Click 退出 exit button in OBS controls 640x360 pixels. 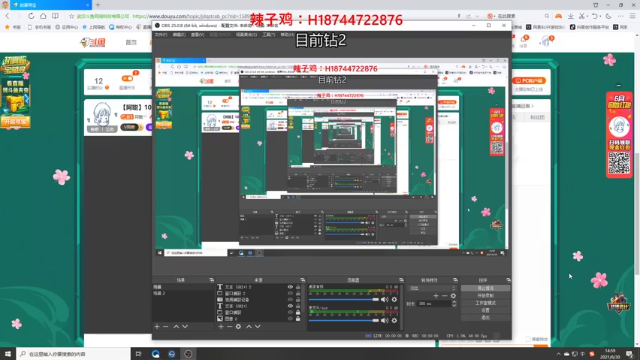coord(485,318)
